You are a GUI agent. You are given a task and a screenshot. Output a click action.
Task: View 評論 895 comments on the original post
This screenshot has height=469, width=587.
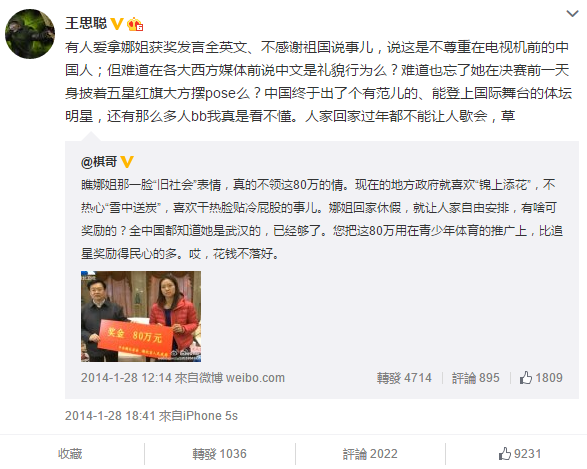pyautogui.click(x=475, y=378)
